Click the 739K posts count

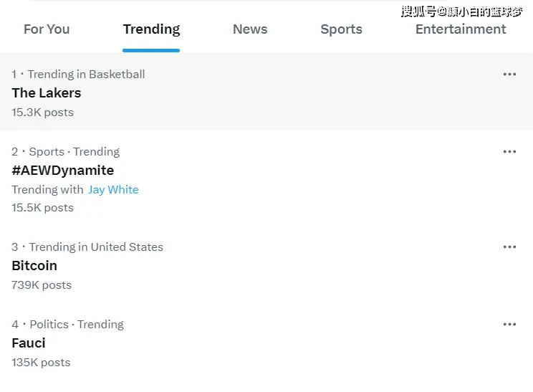[42, 285]
